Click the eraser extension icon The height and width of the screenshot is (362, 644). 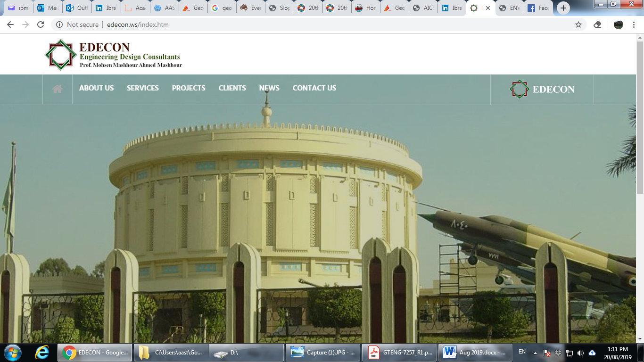[x=597, y=25]
